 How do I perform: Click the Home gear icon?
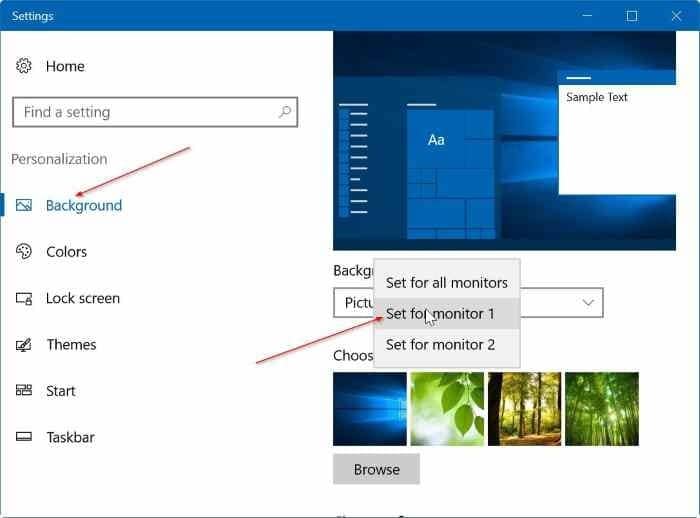coord(24,66)
